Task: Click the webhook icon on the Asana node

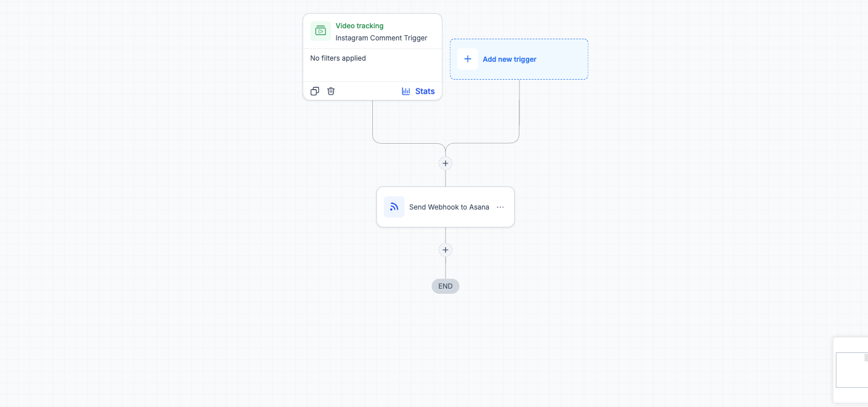Action: (394, 207)
